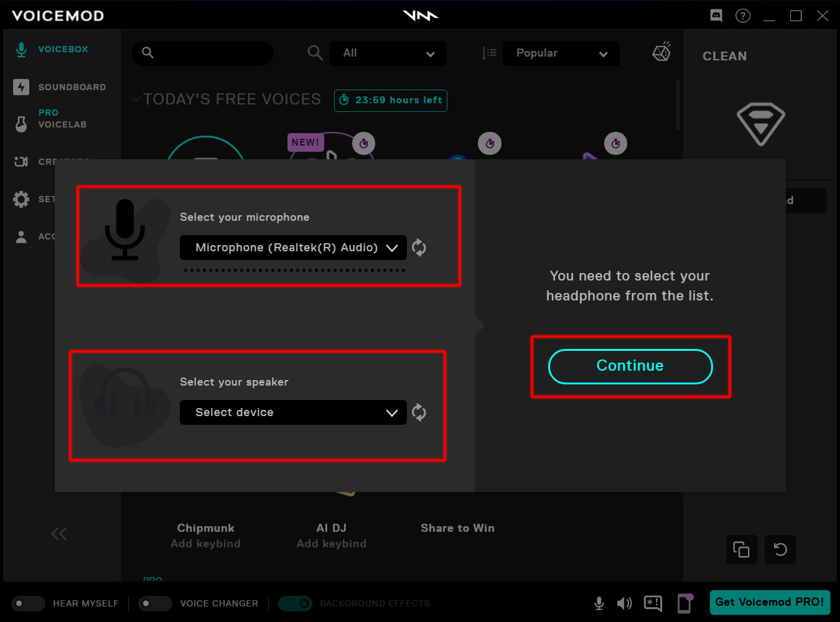Open the All category filter dropdown
The width and height of the screenshot is (840, 622).
[x=388, y=53]
